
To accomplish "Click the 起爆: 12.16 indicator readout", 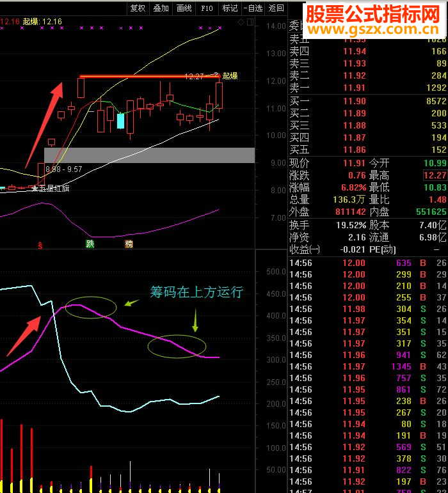I will pyautogui.click(x=42, y=21).
